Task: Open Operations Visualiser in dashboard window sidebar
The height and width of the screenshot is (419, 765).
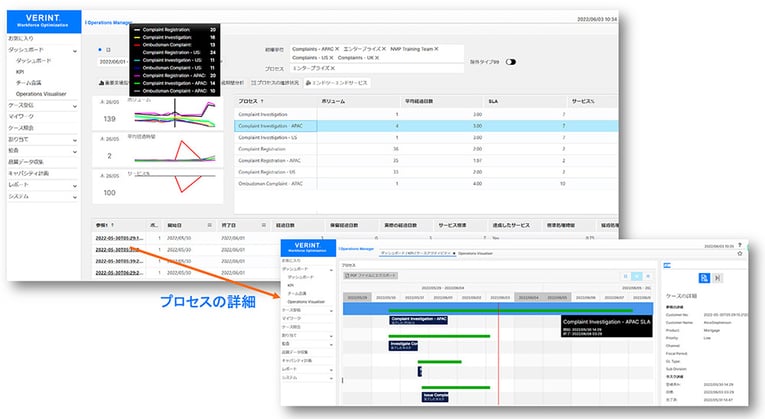Action: coord(41,94)
